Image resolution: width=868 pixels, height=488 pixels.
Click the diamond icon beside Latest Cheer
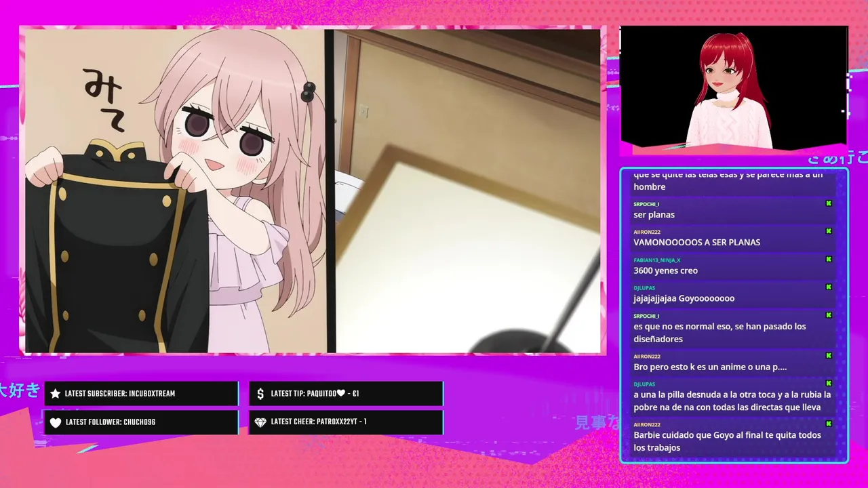click(260, 422)
